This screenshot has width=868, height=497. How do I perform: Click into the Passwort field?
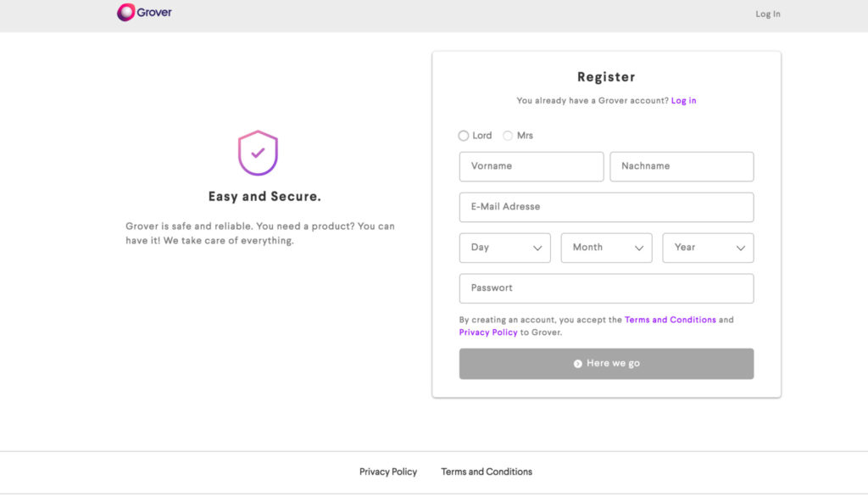click(606, 288)
